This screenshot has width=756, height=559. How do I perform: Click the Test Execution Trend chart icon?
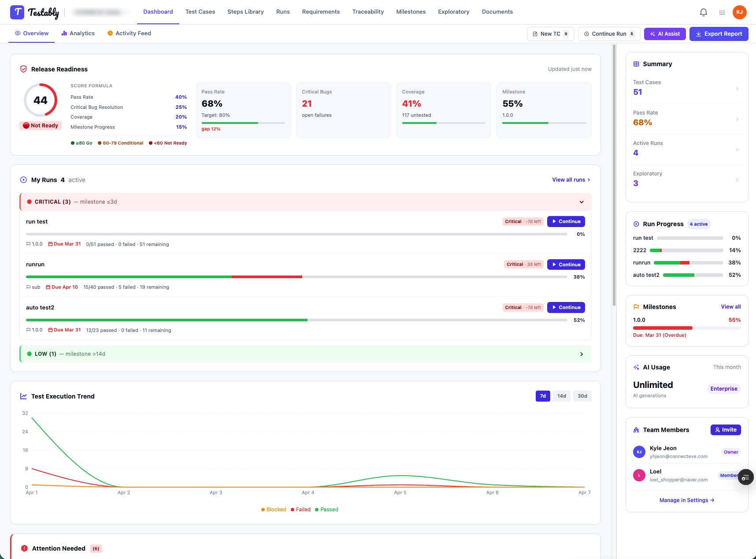(24, 396)
